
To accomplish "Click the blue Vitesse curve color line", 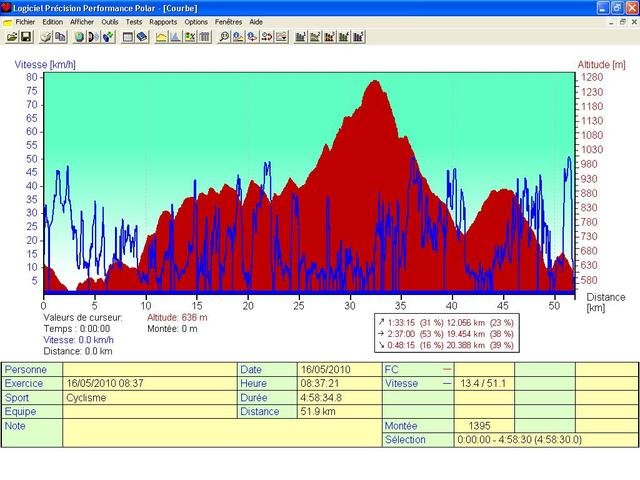I will [447, 384].
